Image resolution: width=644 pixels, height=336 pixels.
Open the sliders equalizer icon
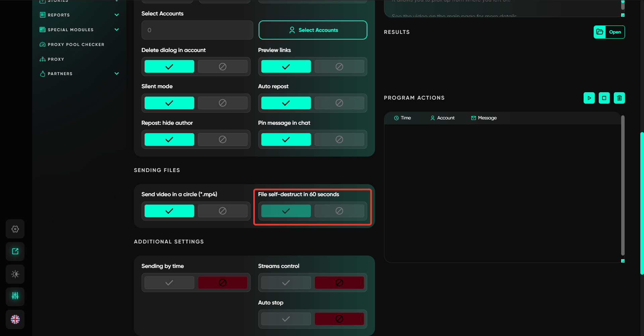point(15,296)
